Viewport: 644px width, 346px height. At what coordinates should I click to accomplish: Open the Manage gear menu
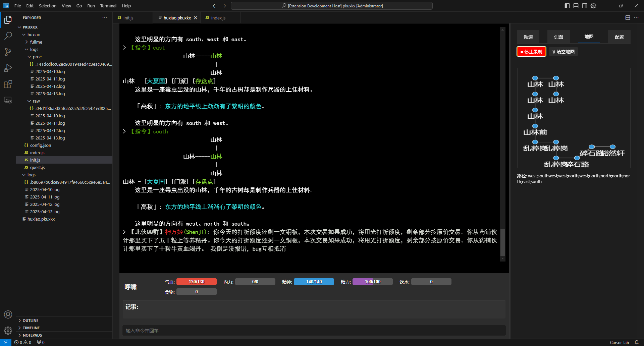coord(8,330)
